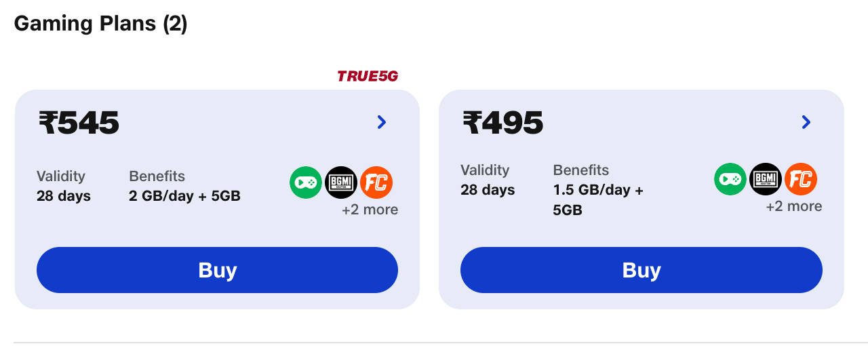This screenshot has width=868, height=346.
Task: Select the ₹495 price heading
Action: [x=502, y=123]
